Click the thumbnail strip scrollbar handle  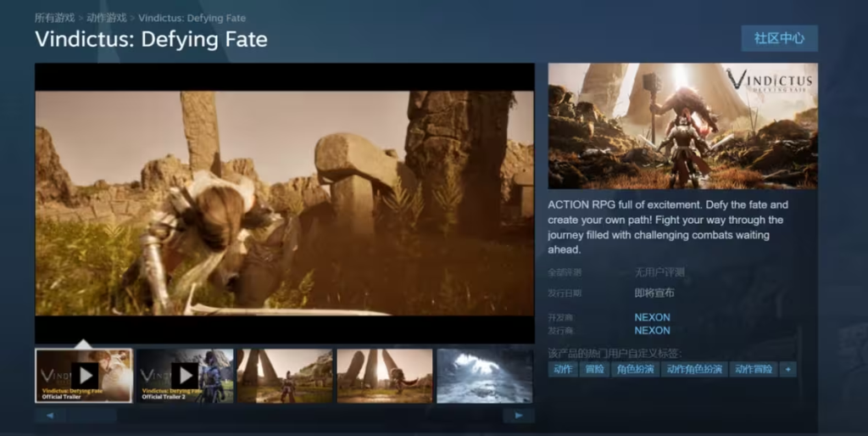pyautogui.click(x=92, y=416)
